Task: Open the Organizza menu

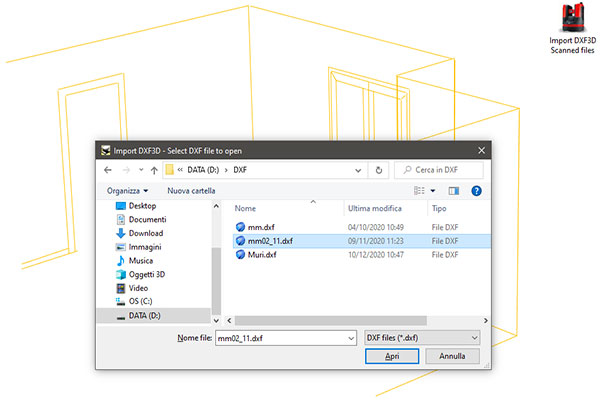Action: [x=127, y=191]
